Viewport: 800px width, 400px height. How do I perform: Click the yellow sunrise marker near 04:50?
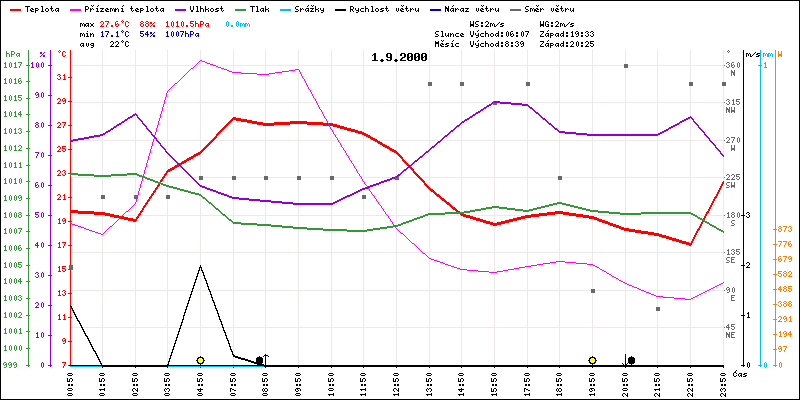tap(200, 360)
